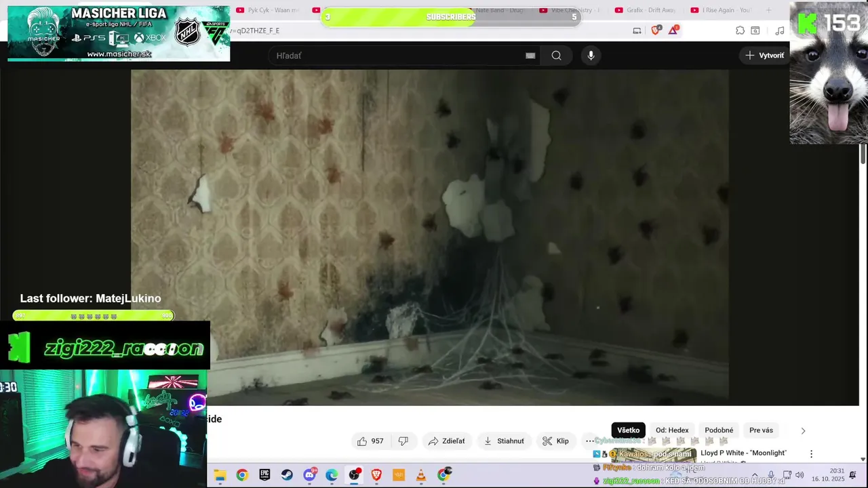Open browser extensions puzzle icon
Image resolution: width=868 pixels, height=488 pixels.
point(740,30)
